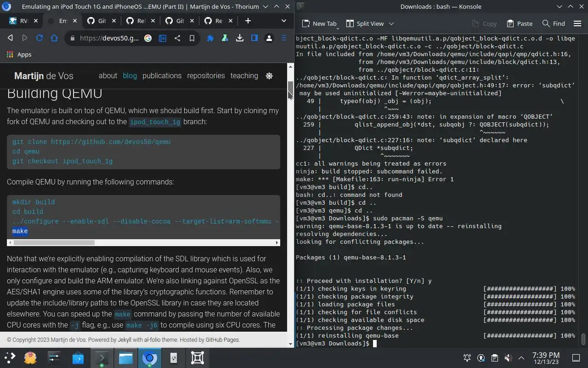Image resolution: width=588 pixels, height=368 pixels.
Task: Click the GitHub Pages footer link
Action: click(222, 340)
